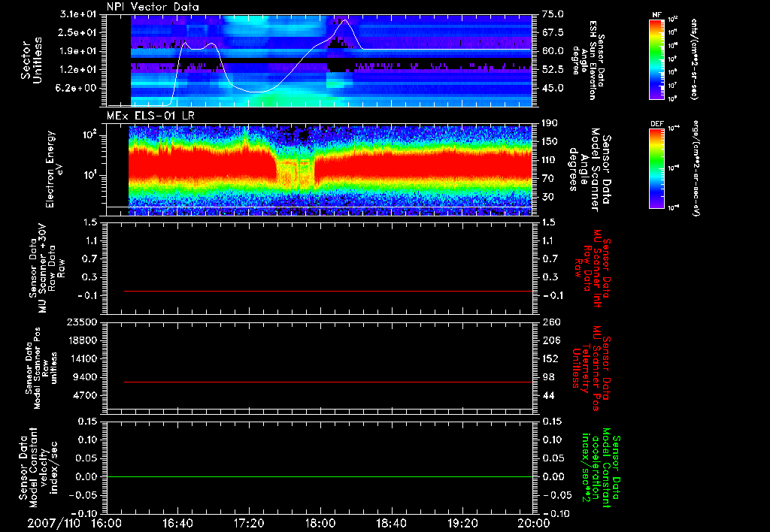Click the "206" telemetry tick label
This screenshot has width=770, height=532.
(x=551, y=340)
